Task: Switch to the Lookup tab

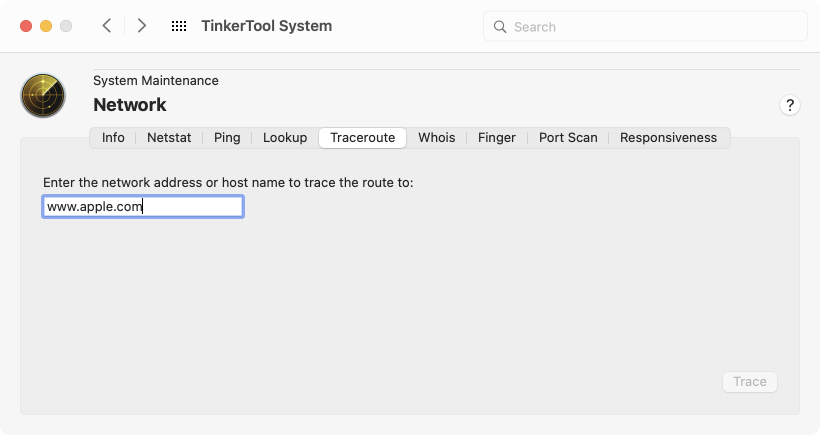Action: (x=285, y=138)
